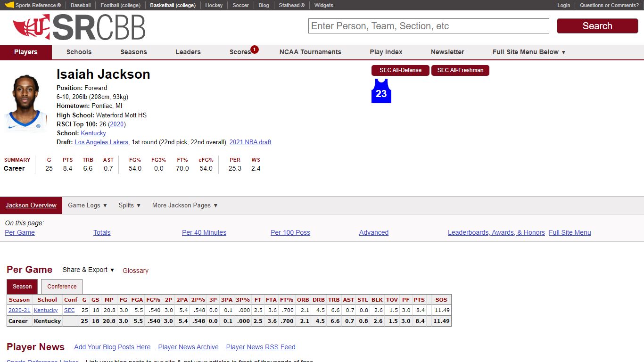Open the Play Index nav item

click(386, 52)
